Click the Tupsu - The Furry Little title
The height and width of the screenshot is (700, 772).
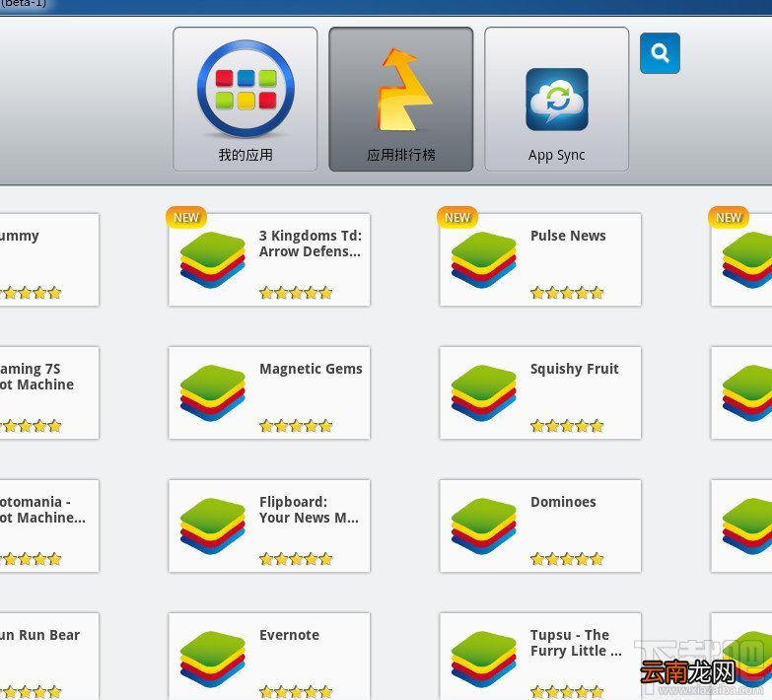[576, 643]
